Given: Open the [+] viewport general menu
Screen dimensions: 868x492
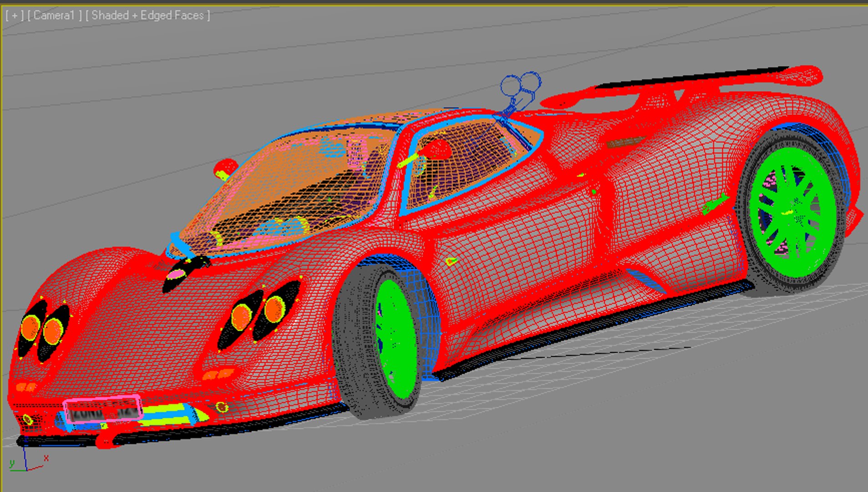Looking at the screenshot, I should point(15,15).
